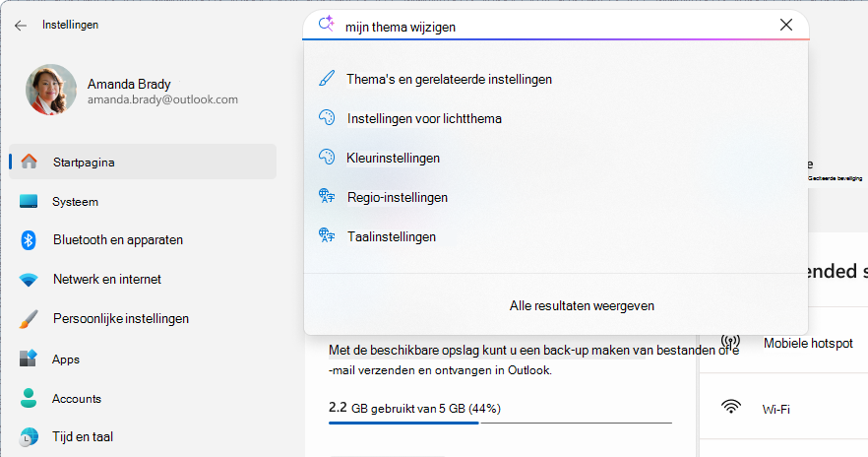
Task: Click the home icon for Startpagina
Action: coord(29,162)
